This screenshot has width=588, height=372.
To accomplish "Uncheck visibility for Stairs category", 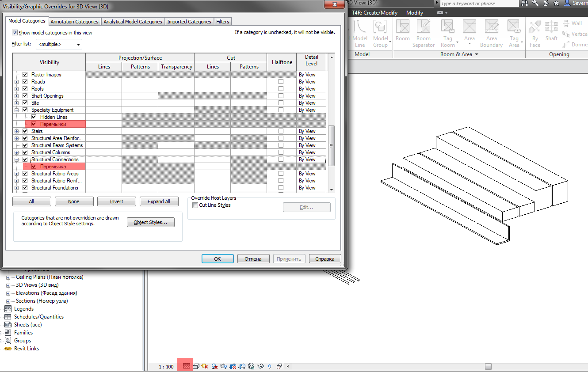I will [25, 131].
